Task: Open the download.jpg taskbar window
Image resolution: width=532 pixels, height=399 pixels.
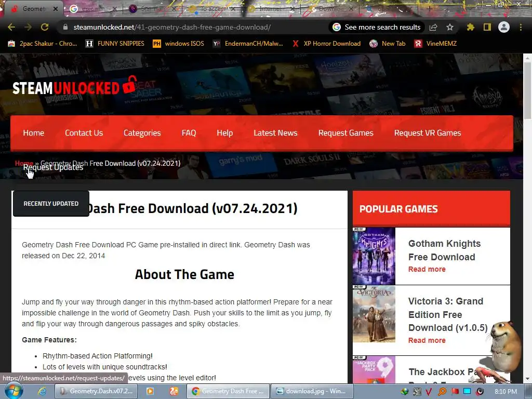Action: [312, 391]
